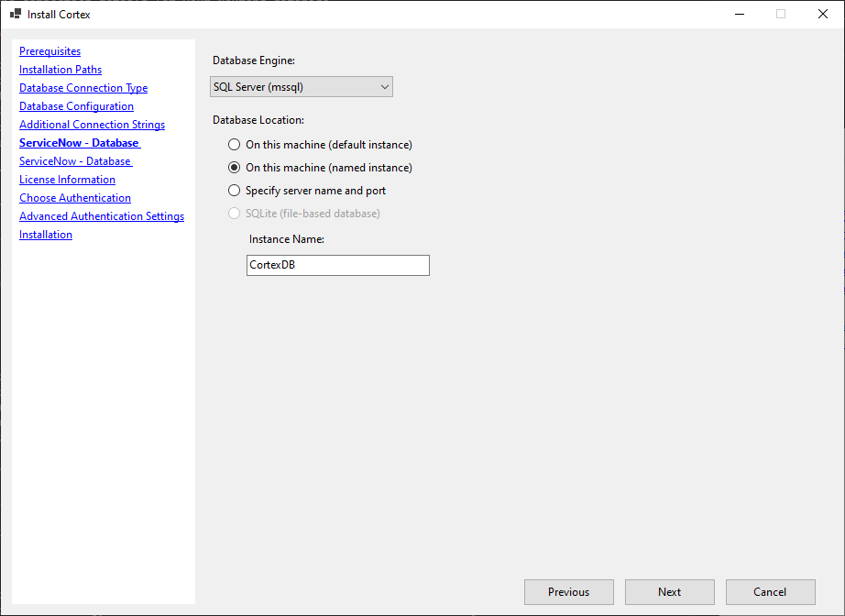
Task: Navigate to Installation Paths
Action: [x=60, y=69]
